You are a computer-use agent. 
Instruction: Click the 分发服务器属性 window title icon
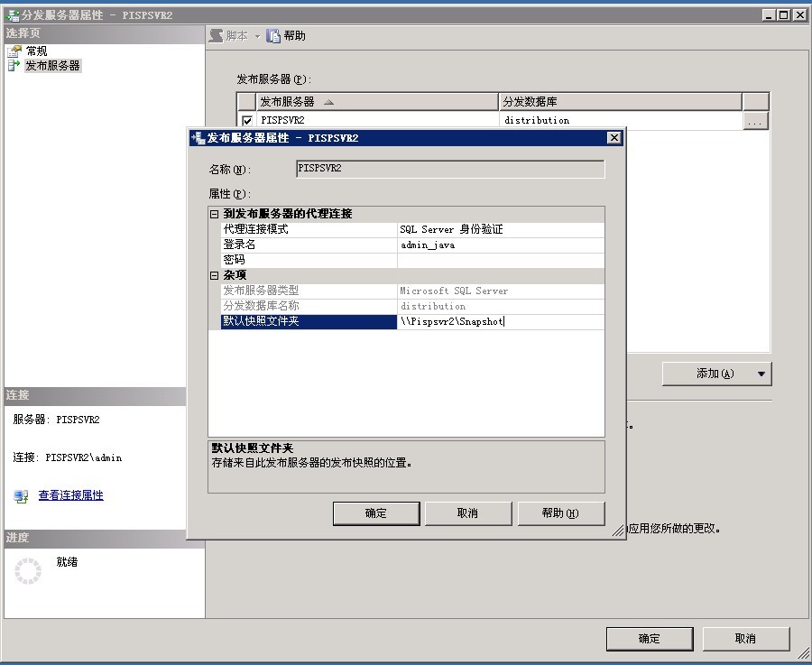[11, 14]
